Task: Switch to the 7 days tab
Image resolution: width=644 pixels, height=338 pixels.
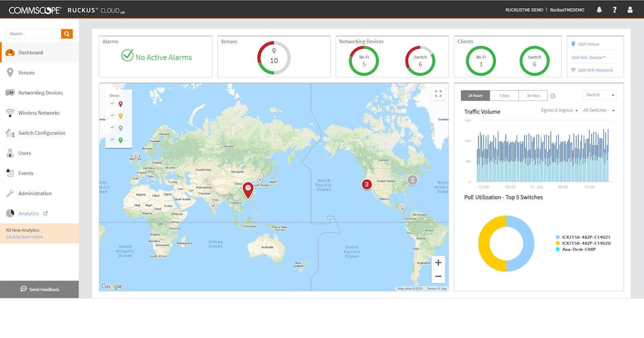Action: [504, 95]
